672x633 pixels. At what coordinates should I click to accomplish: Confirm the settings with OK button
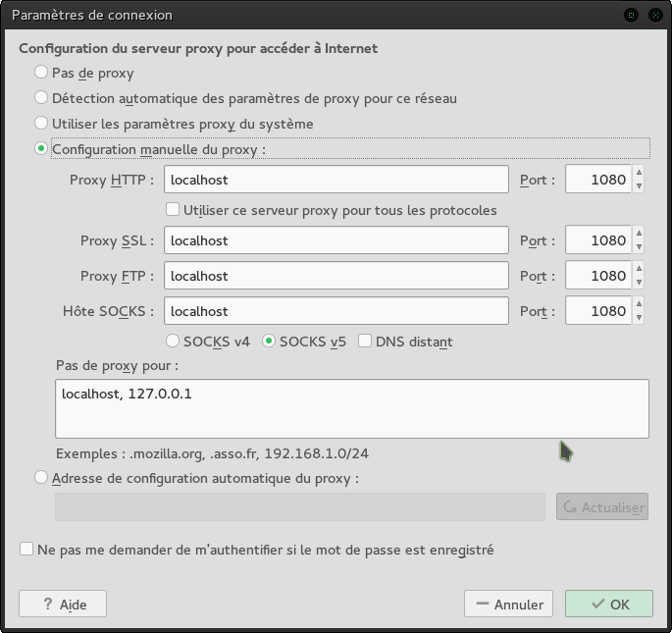pyautogui.click(x=608, y=605)
